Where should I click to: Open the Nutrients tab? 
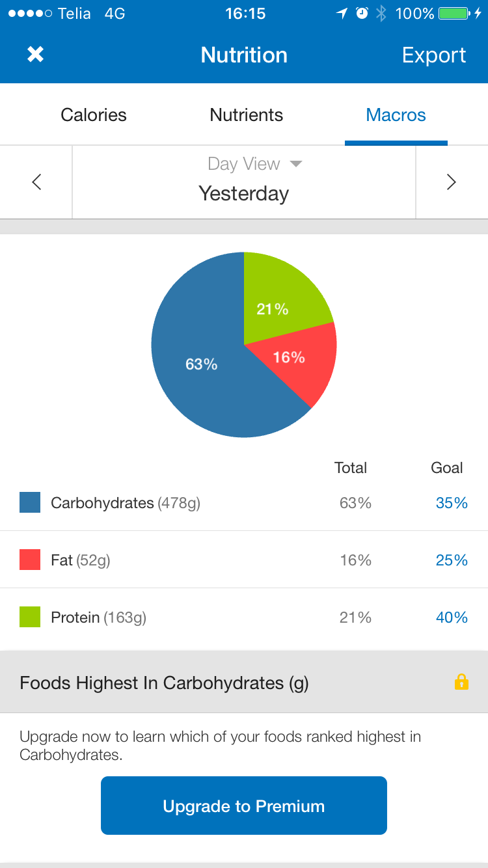pyautogui.click(x=246, y=115)
